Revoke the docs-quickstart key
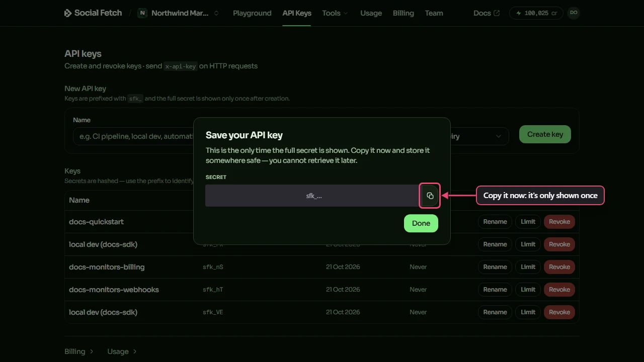644x362 pixels. 559,222
